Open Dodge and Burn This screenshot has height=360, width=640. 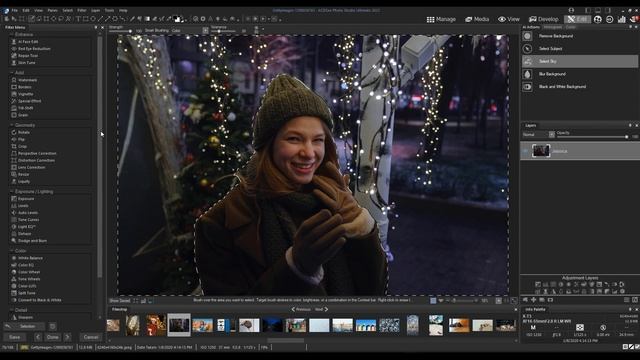(x=32, y=240)
